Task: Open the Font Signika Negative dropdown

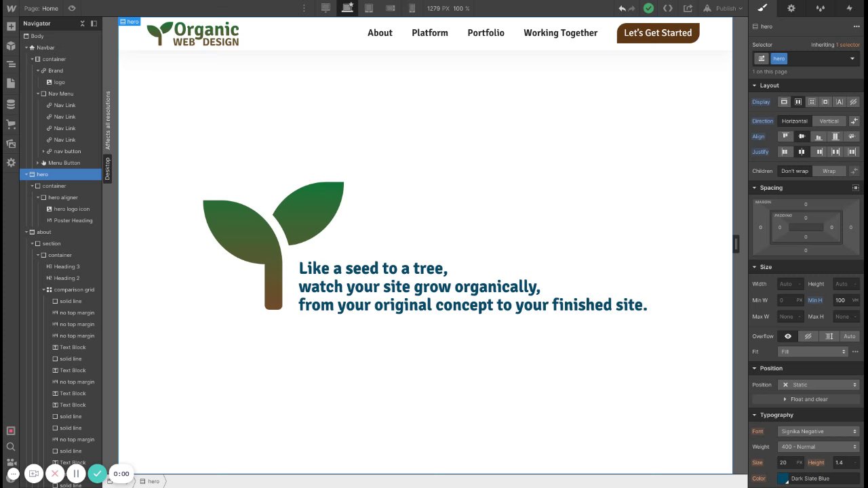Action: tap(818, 431)
